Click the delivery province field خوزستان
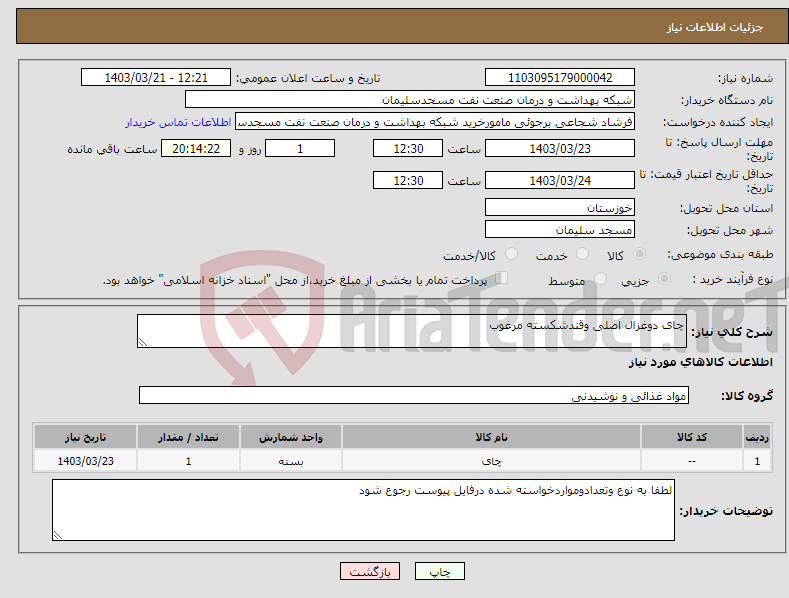 pyautogui.click(x=560, y=207)
